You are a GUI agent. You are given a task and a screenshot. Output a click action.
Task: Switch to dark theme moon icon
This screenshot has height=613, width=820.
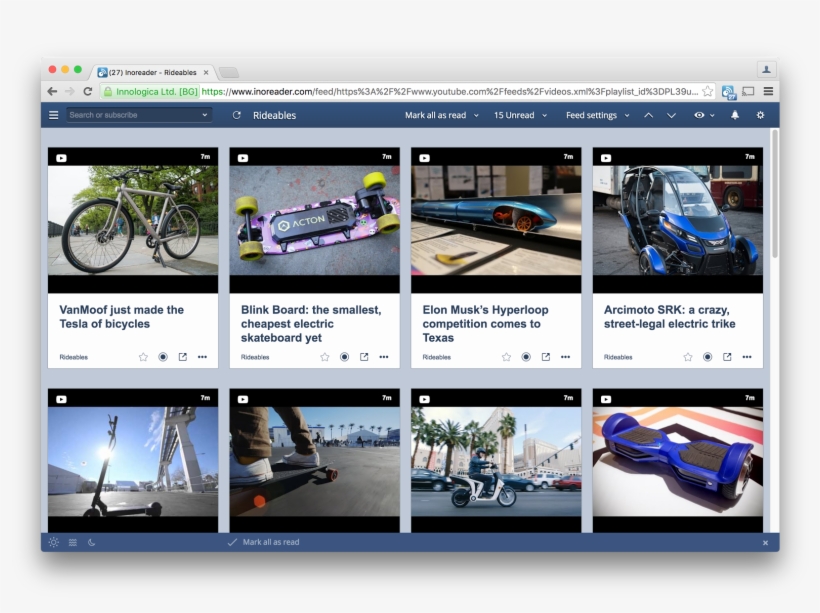click(92, 542)
